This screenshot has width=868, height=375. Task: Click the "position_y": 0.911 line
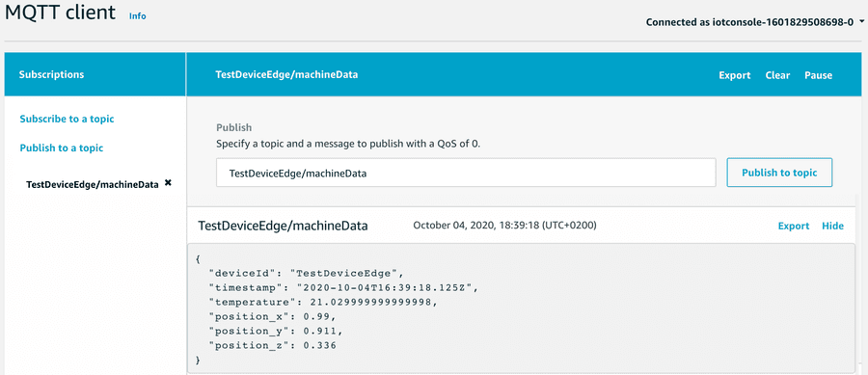click(x=276, y=331)
